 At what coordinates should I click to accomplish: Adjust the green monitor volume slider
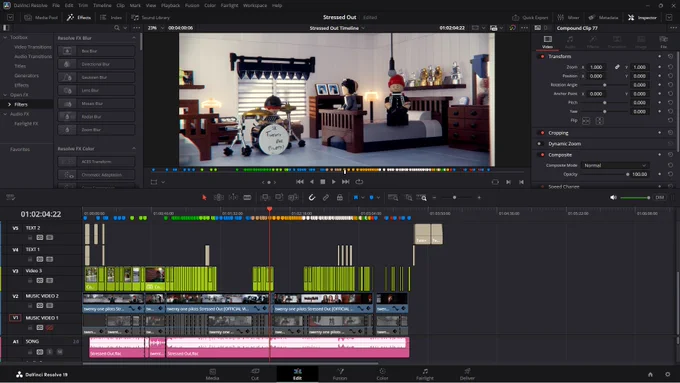(x=635, y=198)
